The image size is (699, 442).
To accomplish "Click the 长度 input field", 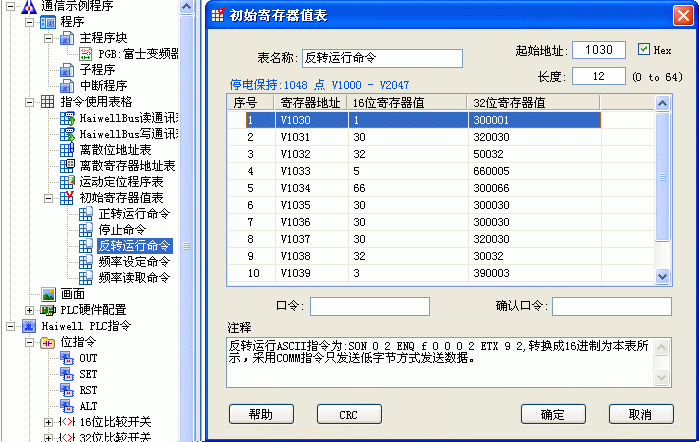I will 599,76.
